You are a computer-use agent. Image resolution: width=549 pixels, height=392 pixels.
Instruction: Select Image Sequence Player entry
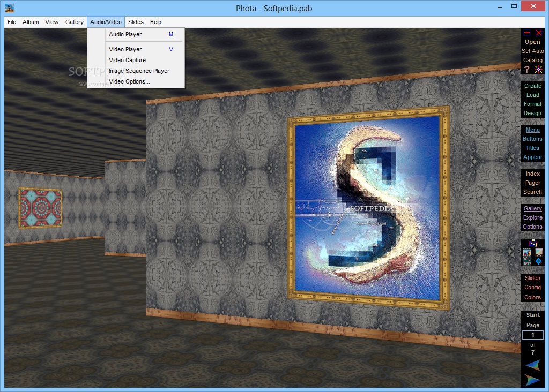(x=136, y=71)
